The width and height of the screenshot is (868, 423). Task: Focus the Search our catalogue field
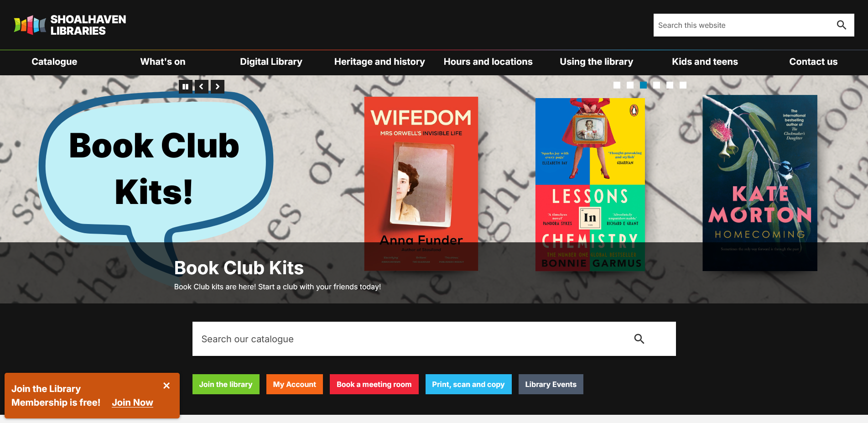(x=411, y=339)
